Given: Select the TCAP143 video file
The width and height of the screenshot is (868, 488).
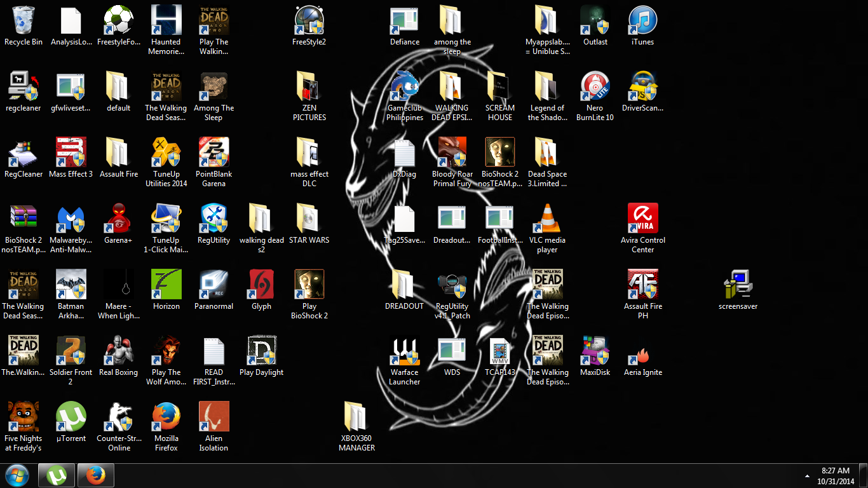Looking at the screenshot, I should pos(500,351).
